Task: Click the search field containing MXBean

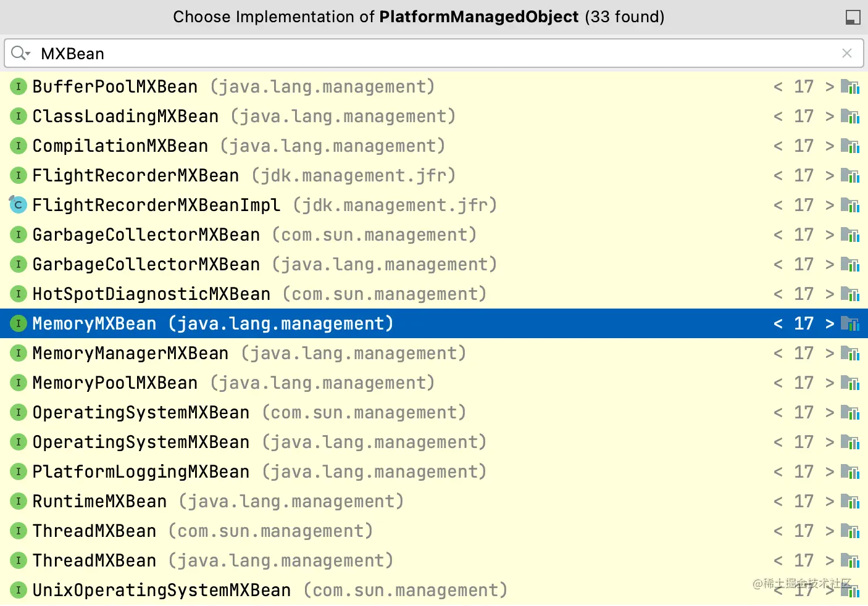Action: click(x=434, y=53)
